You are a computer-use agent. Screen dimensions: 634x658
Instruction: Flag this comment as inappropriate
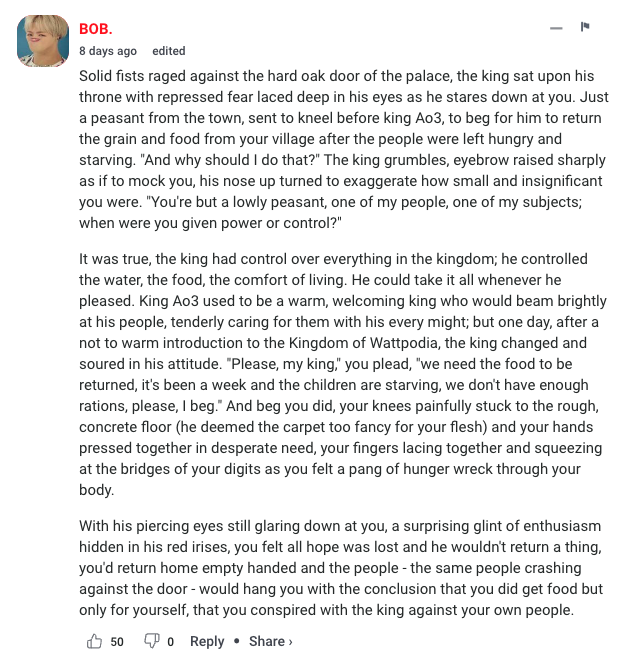[x=585, y=27]
